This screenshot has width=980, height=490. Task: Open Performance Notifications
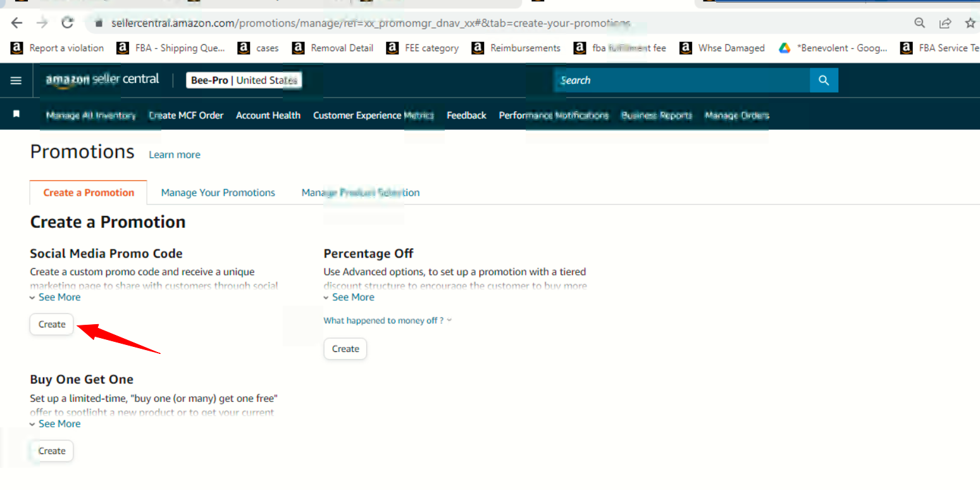554,115
